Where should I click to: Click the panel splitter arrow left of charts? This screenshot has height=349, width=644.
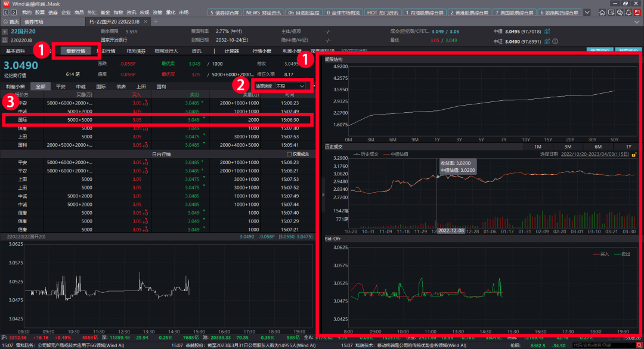323,194
